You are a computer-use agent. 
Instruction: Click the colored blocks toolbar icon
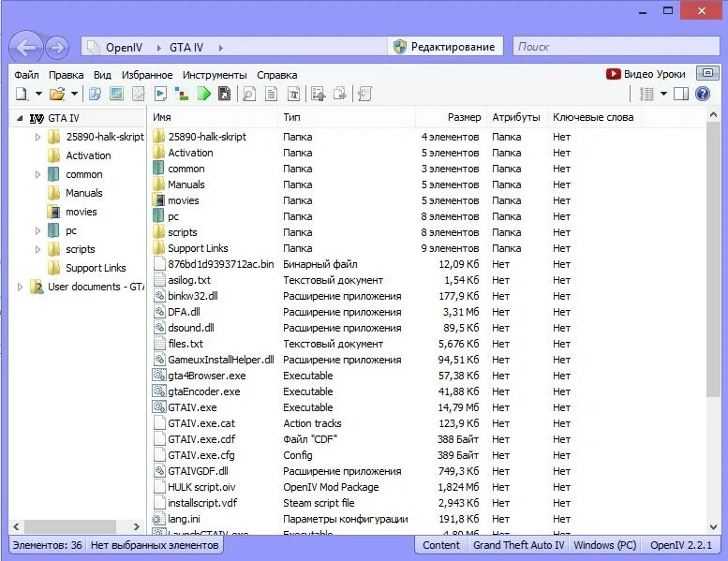pos(182,95)
